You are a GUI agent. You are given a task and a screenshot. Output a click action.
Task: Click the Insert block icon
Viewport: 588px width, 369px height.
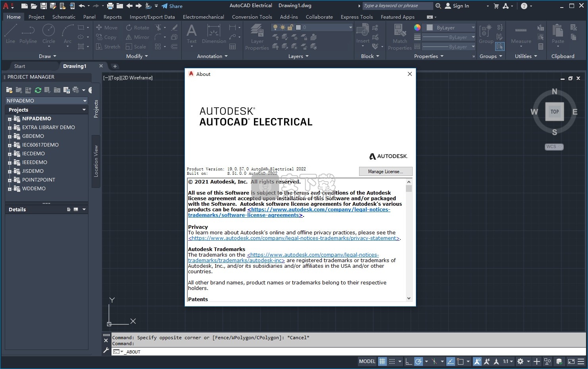(x=363, y=34)
